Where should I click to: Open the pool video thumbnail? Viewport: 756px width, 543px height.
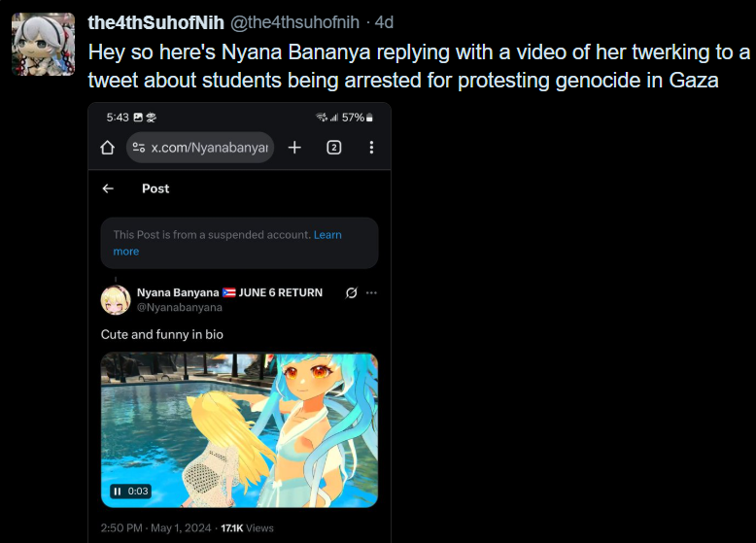coord(239,429)
